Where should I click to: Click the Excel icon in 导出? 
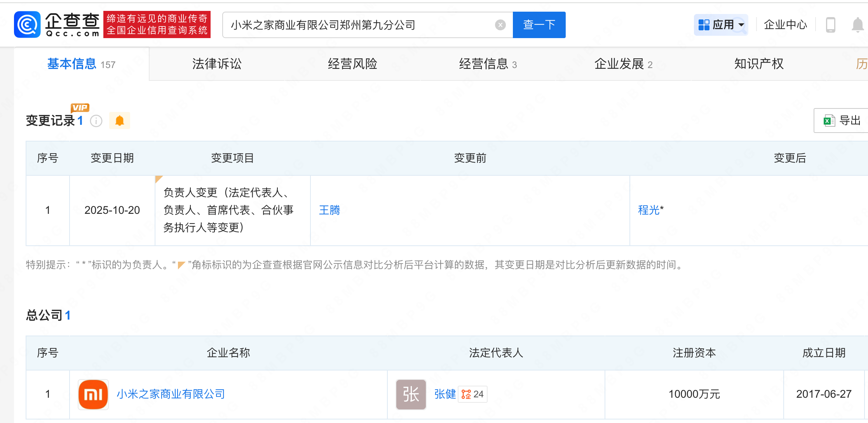click(829, 121)
